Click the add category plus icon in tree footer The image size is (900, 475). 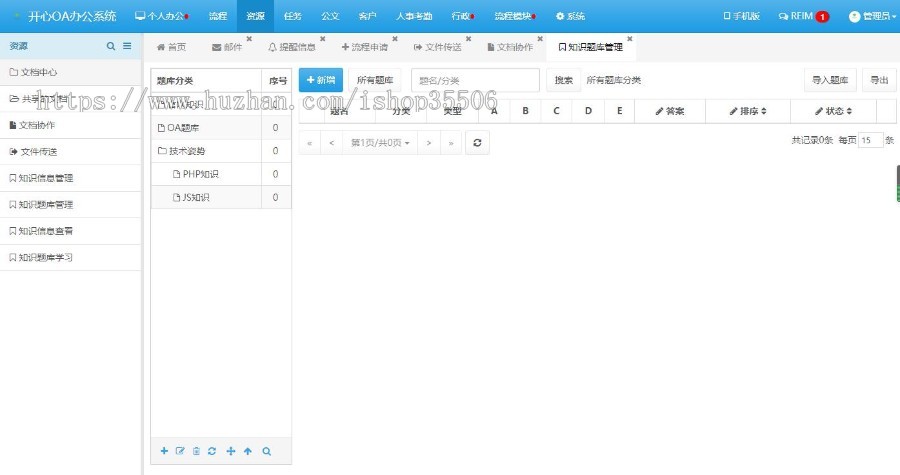click(x=164, y=451)
